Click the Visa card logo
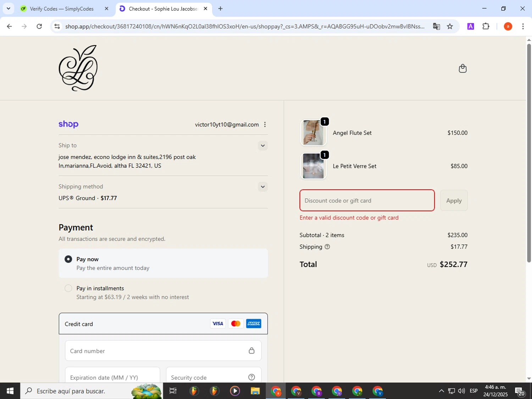The width and height of the screenshot is (532, 399). click(218, 323)
